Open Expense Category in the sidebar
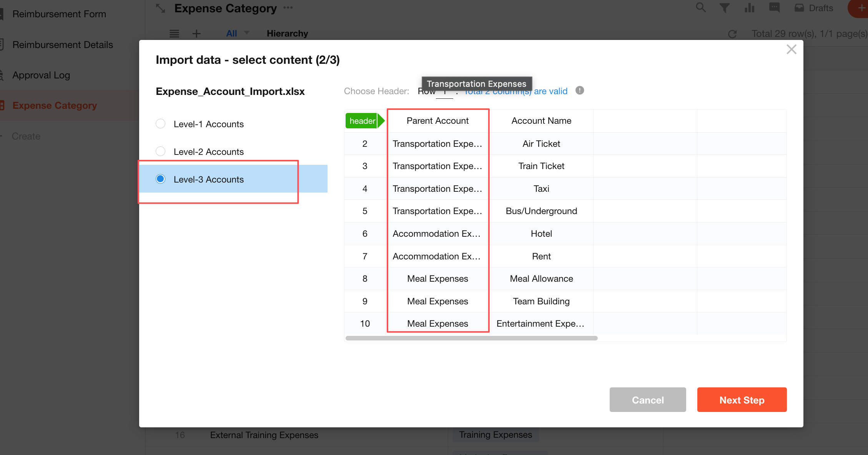The width and height of the screenshot is (868, 455). click(x=55, y=105)
